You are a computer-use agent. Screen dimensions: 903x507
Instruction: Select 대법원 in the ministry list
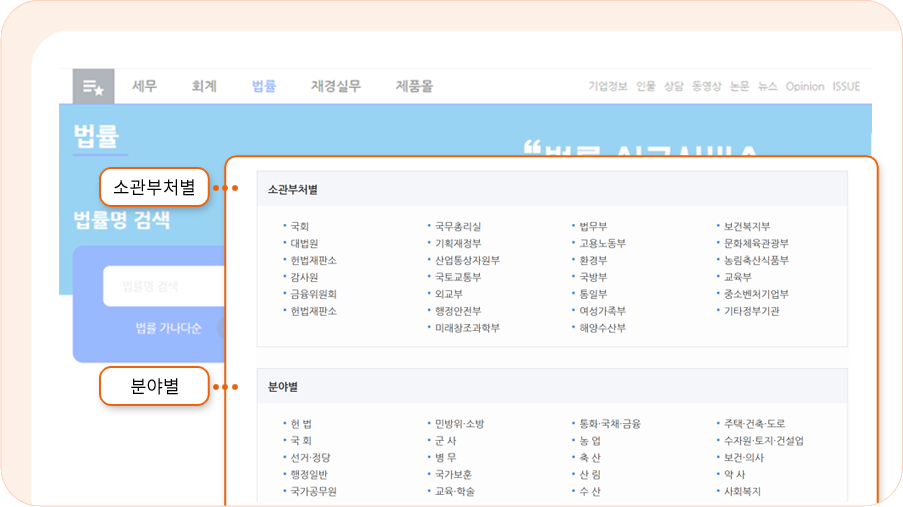pyautogui.click(x=304, y=243)
